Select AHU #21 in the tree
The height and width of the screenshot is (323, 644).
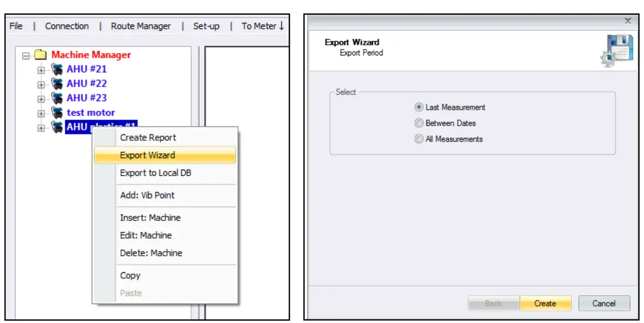pyautogui.click(x=87, y=70)
